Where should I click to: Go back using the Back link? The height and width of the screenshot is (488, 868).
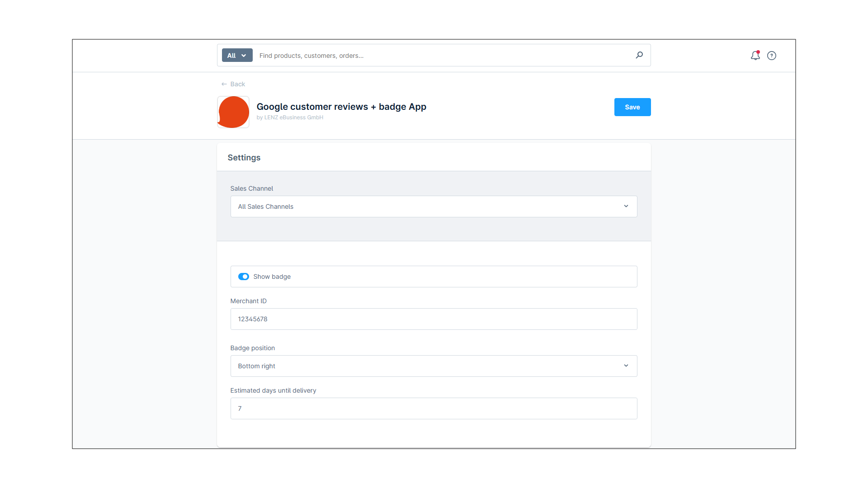[233, 84]
